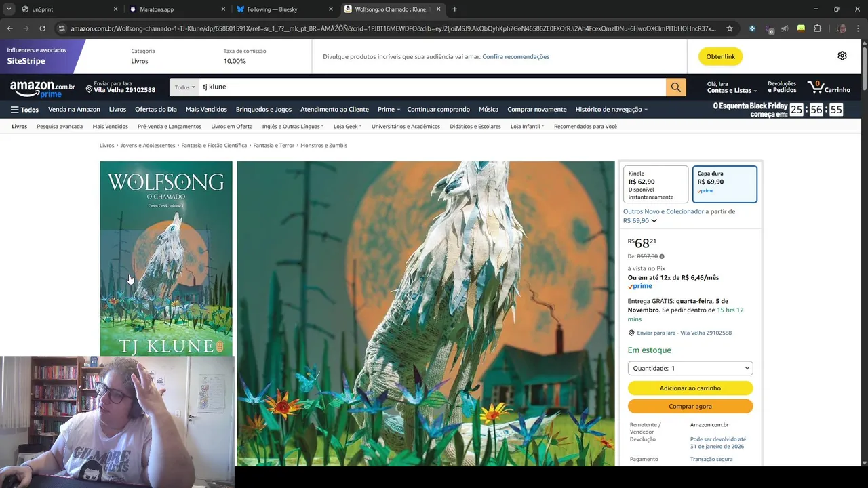Open the Quantidade dropdown
This screenshot has height=488, width=868.
(x=690, y=368)
